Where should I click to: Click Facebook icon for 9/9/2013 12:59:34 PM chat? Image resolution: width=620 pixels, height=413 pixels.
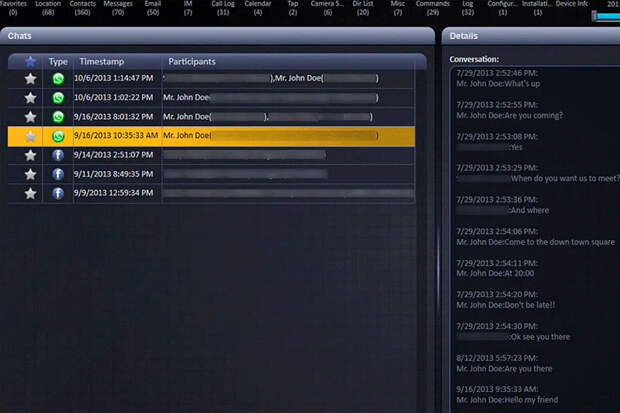pyautogui.click(x=58, y=193)
